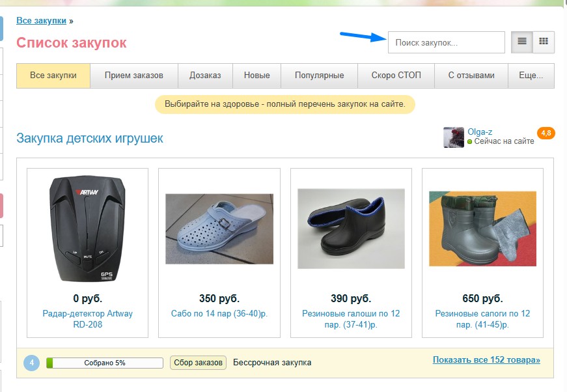Switch to list view layout icon
This screenshot has height=392, width=567.
click(x=521, y=42)
